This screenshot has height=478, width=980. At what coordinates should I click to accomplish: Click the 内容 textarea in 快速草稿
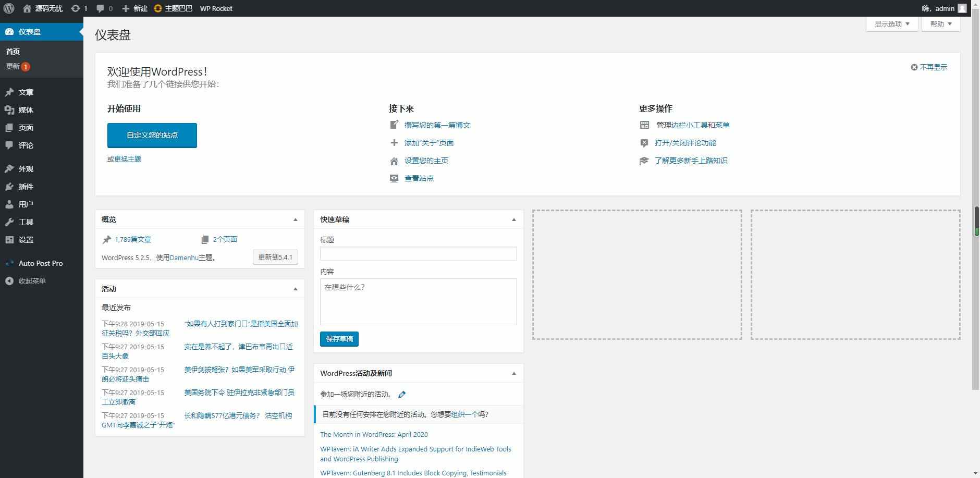[419, 302]
